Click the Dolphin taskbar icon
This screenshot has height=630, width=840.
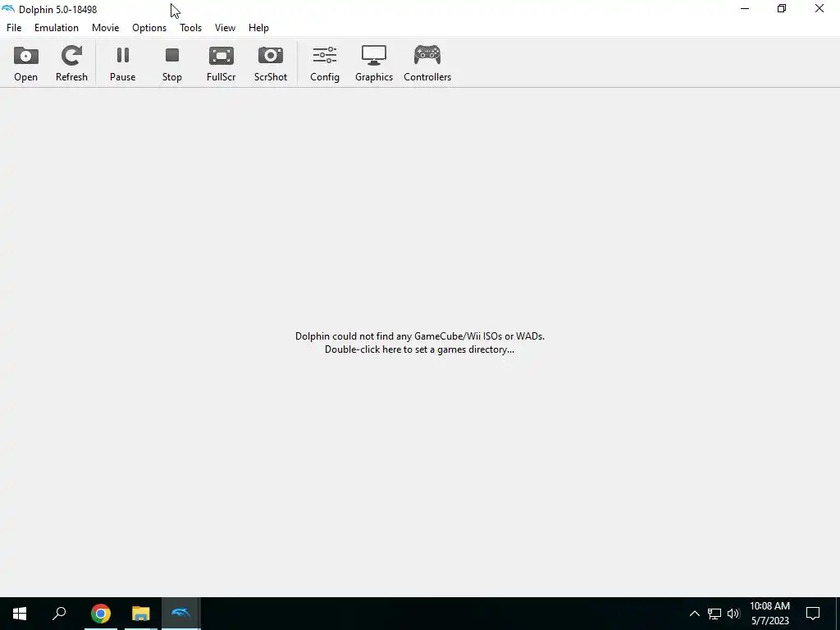pyautogui.click(x=181, y=614)
